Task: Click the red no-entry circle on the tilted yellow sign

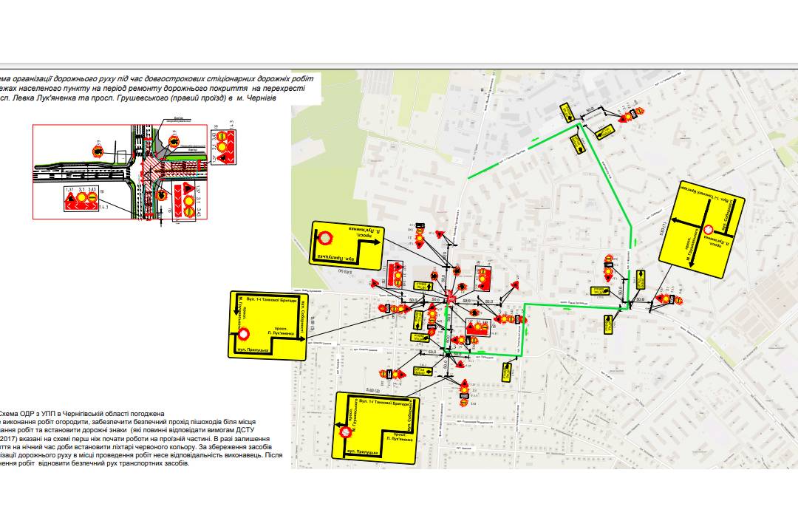Action: 709,231
